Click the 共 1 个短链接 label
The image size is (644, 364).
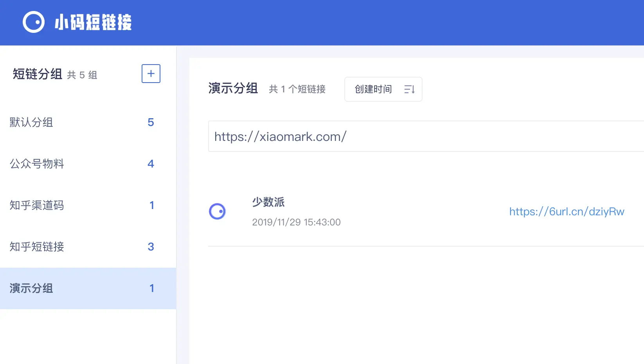[297, 89]
